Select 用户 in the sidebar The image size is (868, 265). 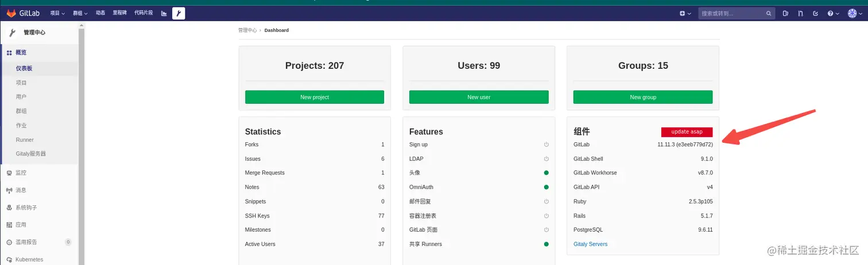click(21, 97)
